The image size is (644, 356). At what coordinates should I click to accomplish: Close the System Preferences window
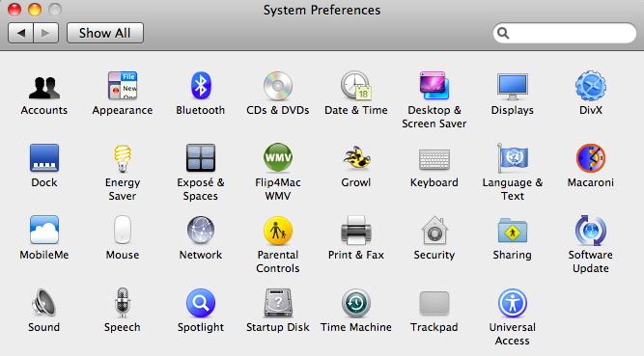pyautogui.click(x=14, y=9)
